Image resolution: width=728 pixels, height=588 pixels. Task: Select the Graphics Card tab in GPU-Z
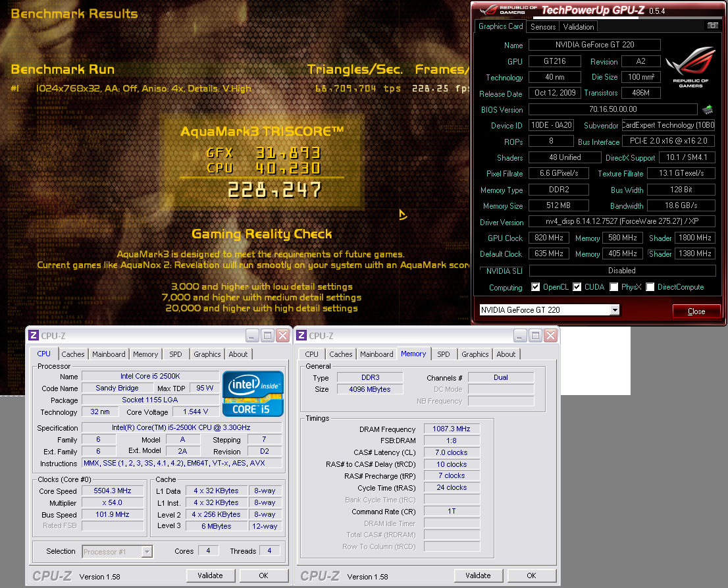(500, 26)
